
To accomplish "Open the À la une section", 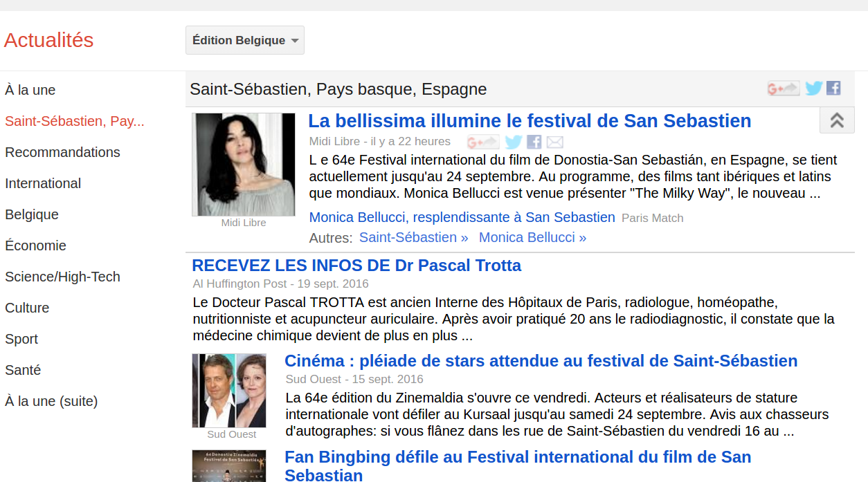I will (x=30, y=90).
